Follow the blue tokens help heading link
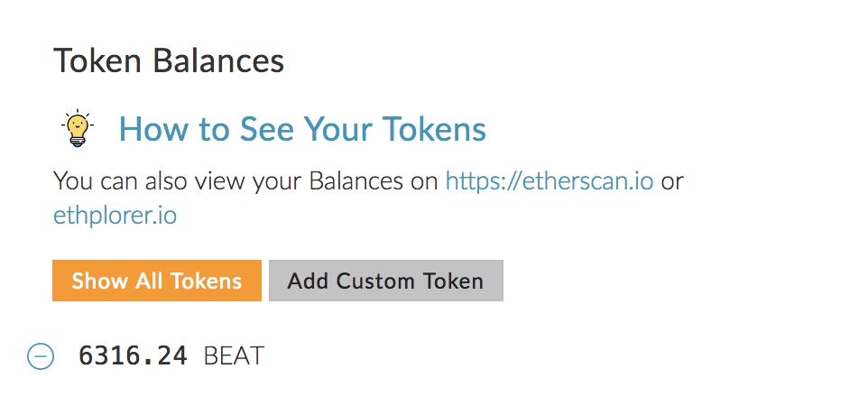The width and height of the screenshot is (868, 415). pyautogui.click(x=302, y=128)
